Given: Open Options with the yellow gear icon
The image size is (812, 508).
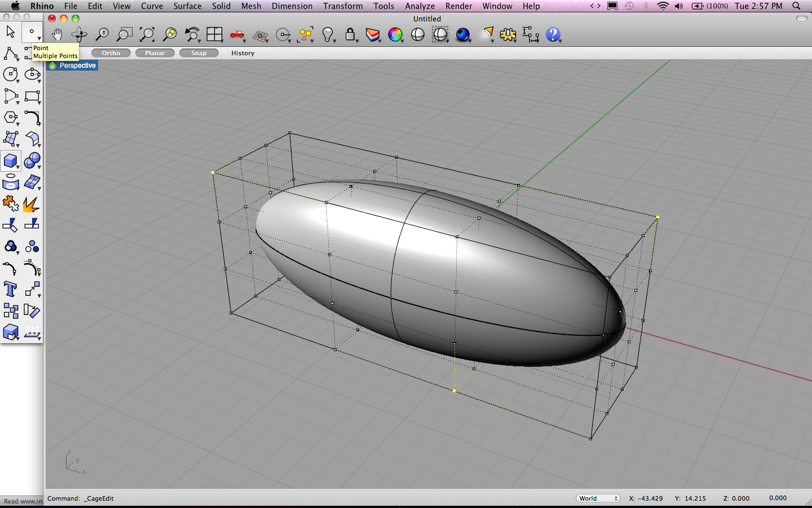Looking at the screenshot, I should tap(508, 34).
